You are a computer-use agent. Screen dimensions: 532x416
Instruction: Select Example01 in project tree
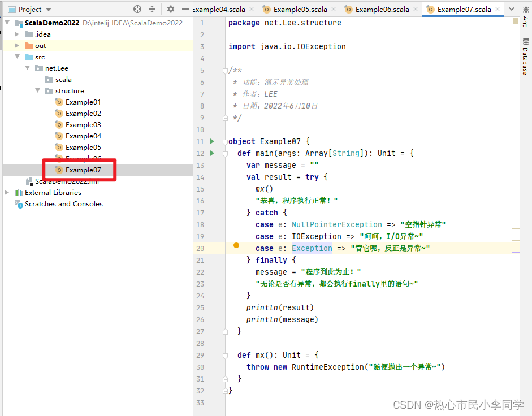(x=83, y=102)
